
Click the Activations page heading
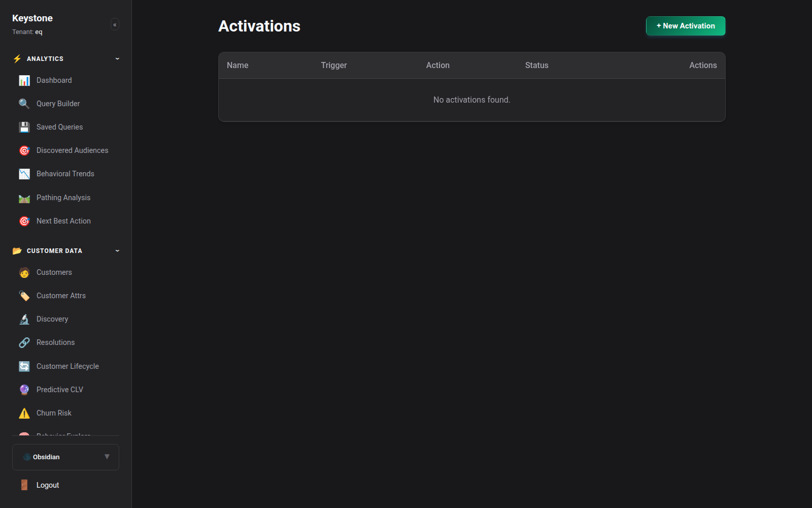[x=259, y=26]
